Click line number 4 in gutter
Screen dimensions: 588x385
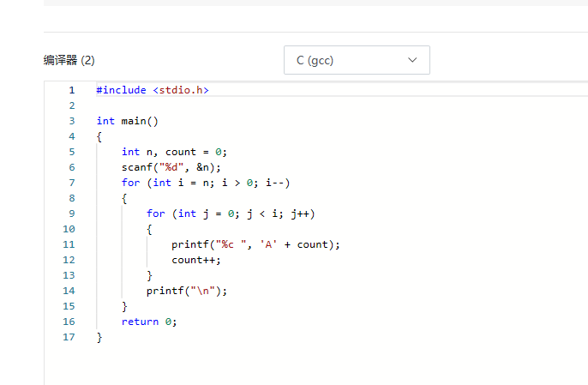72,136
